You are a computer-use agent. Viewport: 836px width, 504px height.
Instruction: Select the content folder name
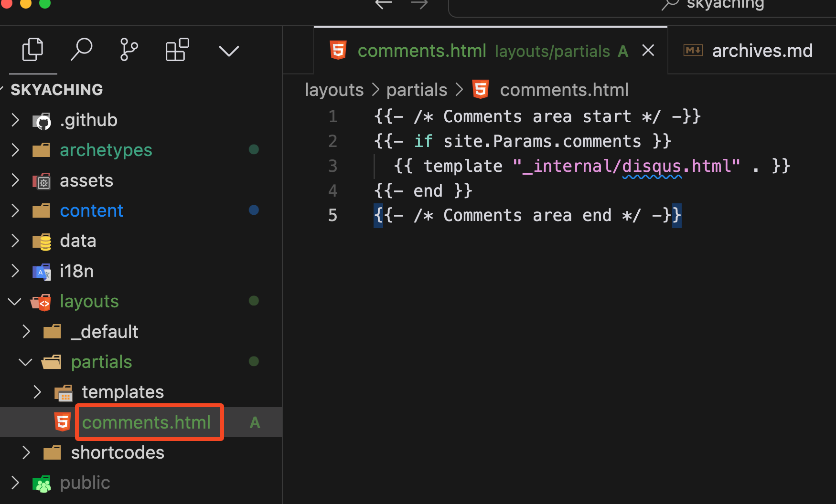point(92,210)
